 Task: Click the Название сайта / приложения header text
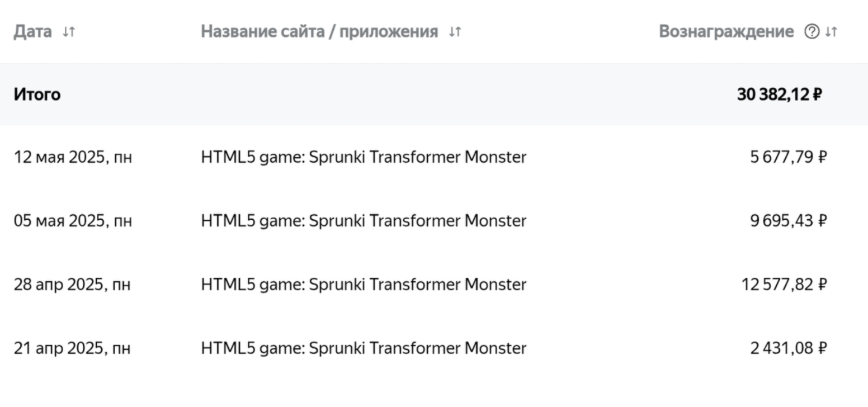coord(319,32)
